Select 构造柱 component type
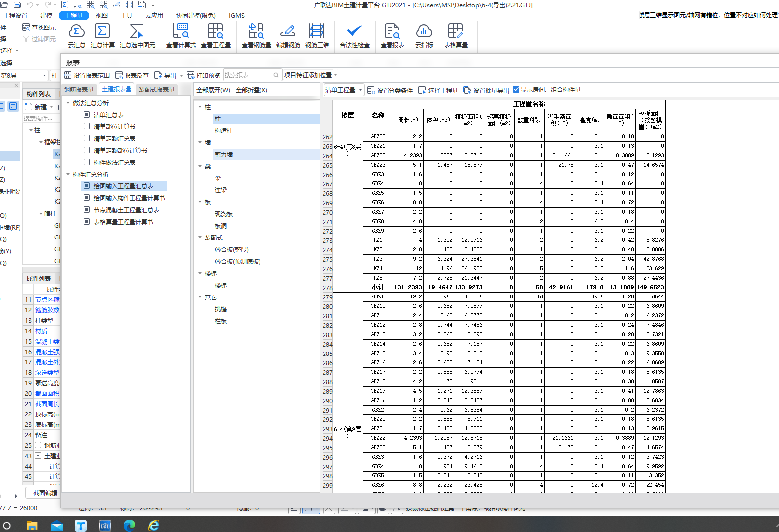This screenshot has width=779, height=532. [x=224, y=130]
